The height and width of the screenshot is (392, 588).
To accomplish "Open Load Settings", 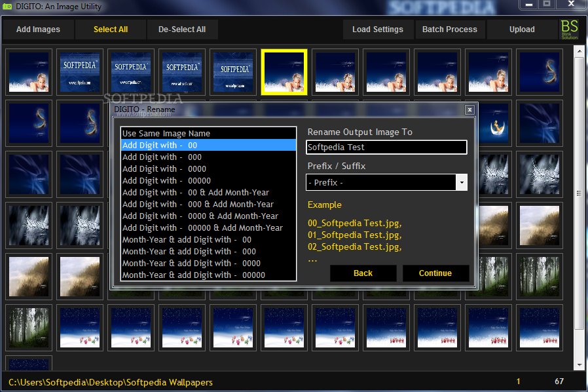I will 378,29.
